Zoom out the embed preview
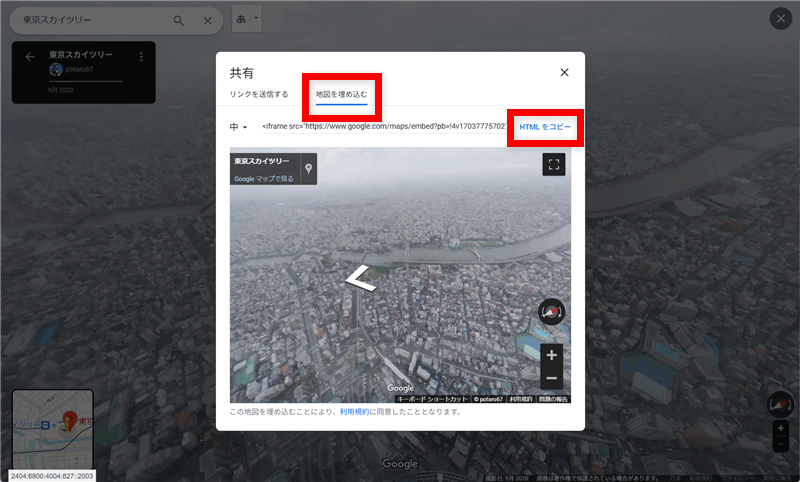 coord(552,378)
